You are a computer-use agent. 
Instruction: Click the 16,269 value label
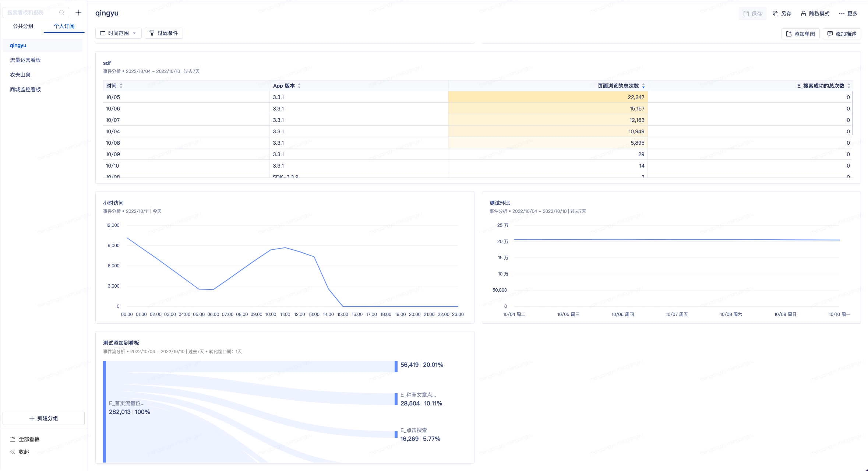(410, 439)
